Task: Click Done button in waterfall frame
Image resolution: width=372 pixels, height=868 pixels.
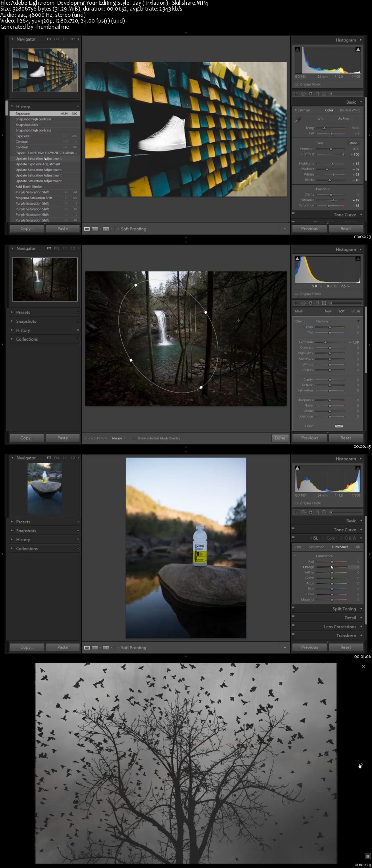Action: click(x=280, y=438)
